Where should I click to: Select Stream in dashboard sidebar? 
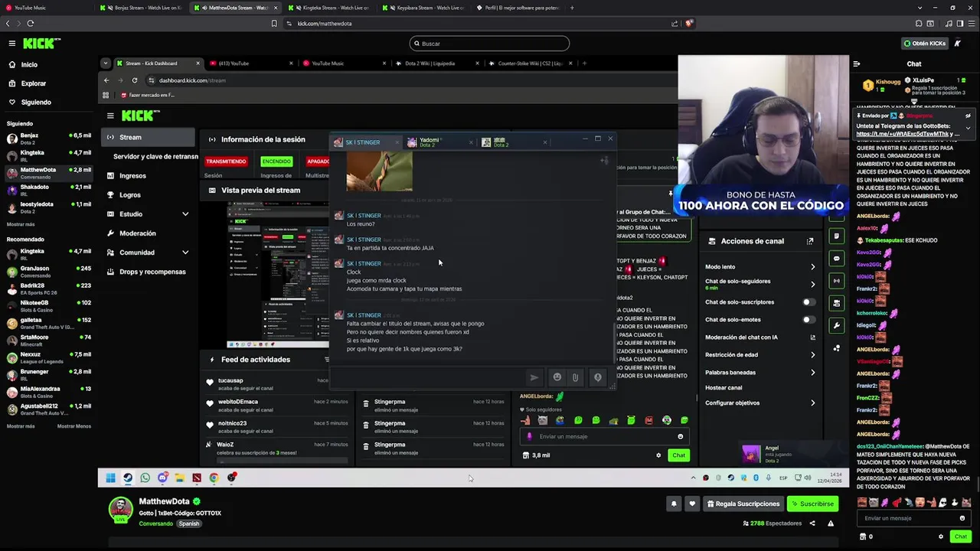(148, 138)
